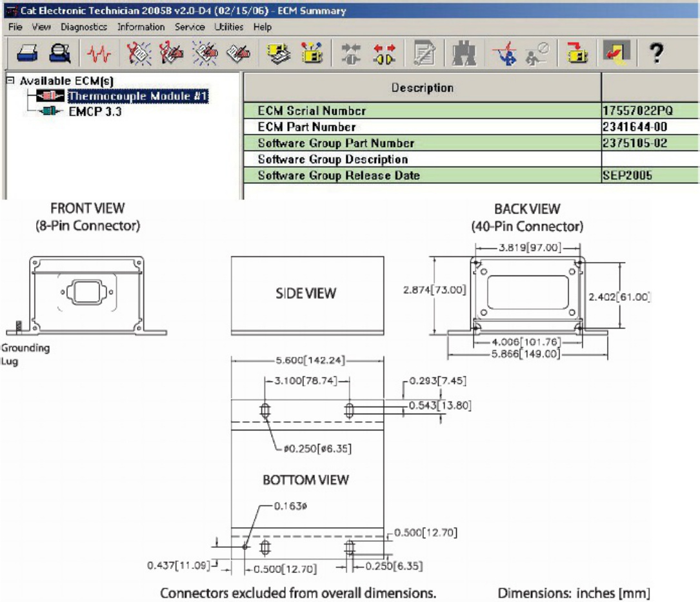Click the grey Connect plug icon
Screen dimensions: 700x602
click(x=351, y=54)
